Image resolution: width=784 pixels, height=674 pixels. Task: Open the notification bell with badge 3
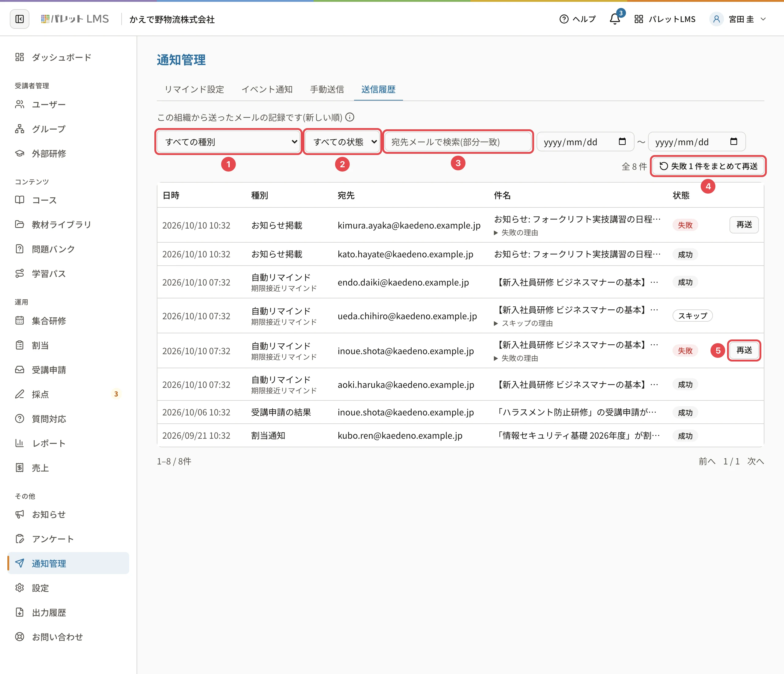tap(615, 19)
